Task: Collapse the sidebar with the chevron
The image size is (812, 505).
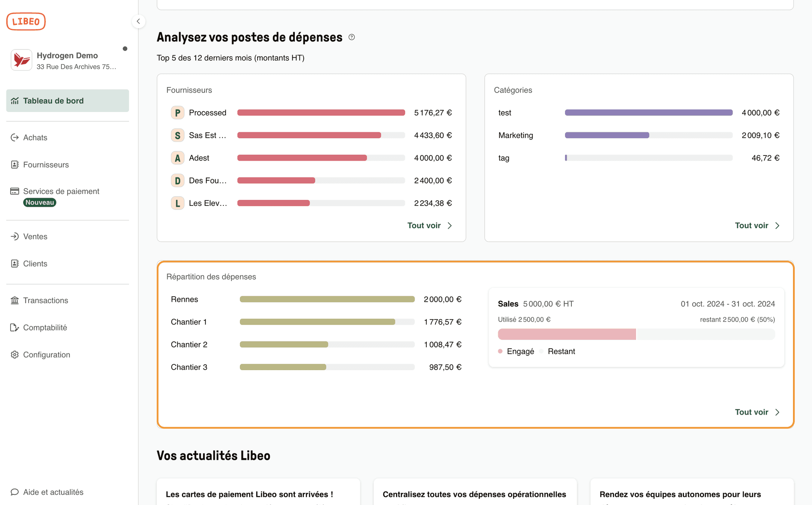Action: [x=138, y=21]
